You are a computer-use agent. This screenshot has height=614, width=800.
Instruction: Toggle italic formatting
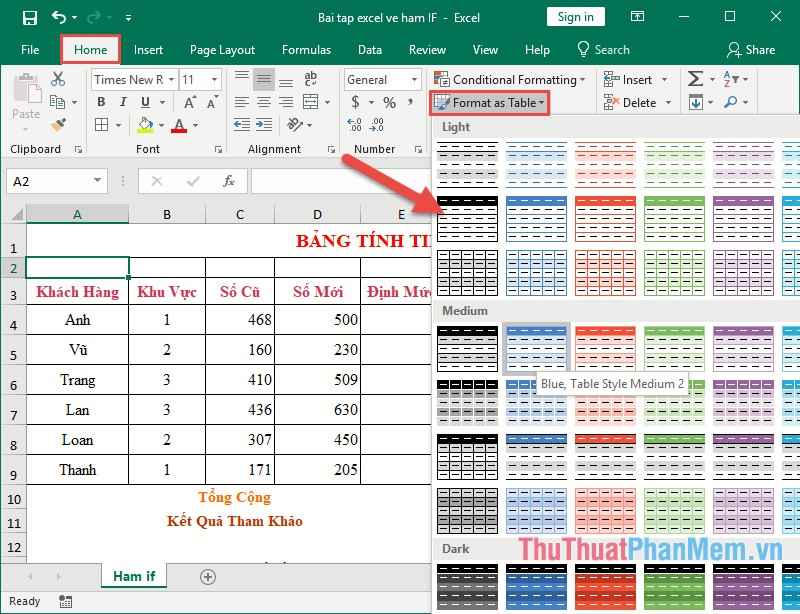pyautogui.click(x=123, y=101)
